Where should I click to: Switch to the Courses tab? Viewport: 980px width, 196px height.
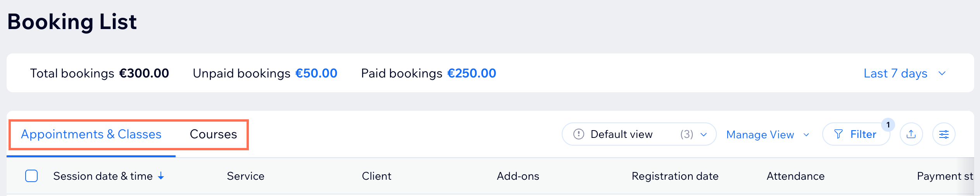click(213, 134)
